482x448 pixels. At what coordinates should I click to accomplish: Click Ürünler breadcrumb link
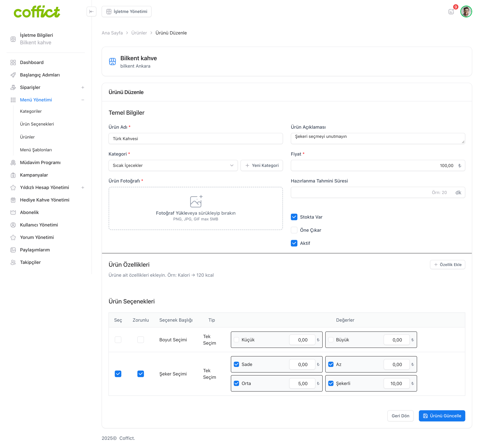(139, 33)
